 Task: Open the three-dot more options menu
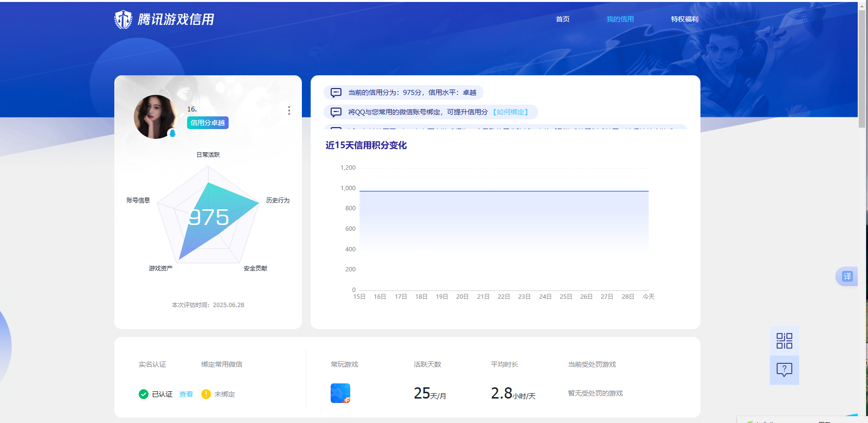(x=289, y=111)
